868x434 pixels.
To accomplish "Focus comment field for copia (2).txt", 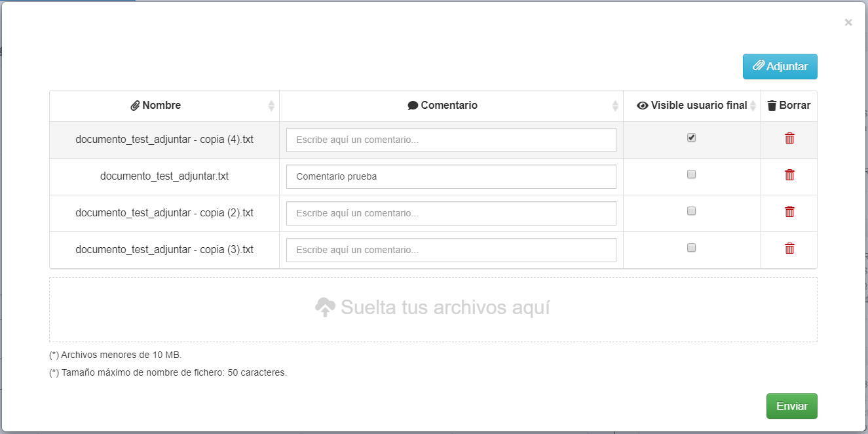I will coord(451,213).
